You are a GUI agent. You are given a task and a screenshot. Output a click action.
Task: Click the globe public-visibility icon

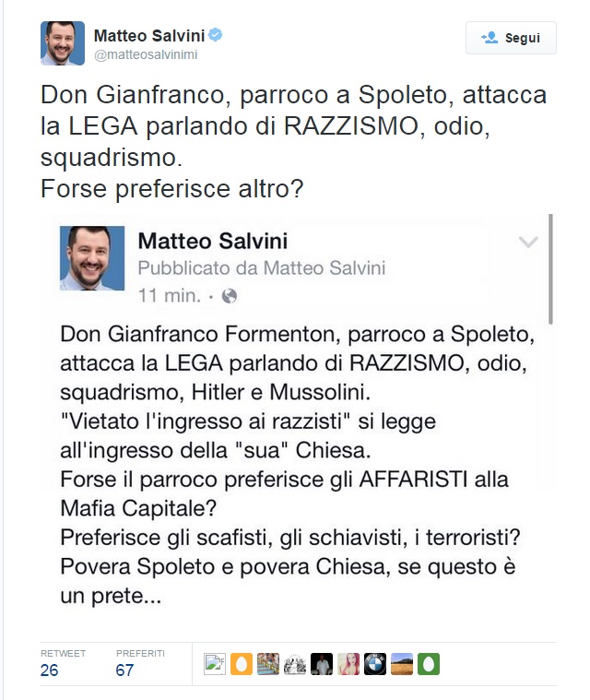230,296
